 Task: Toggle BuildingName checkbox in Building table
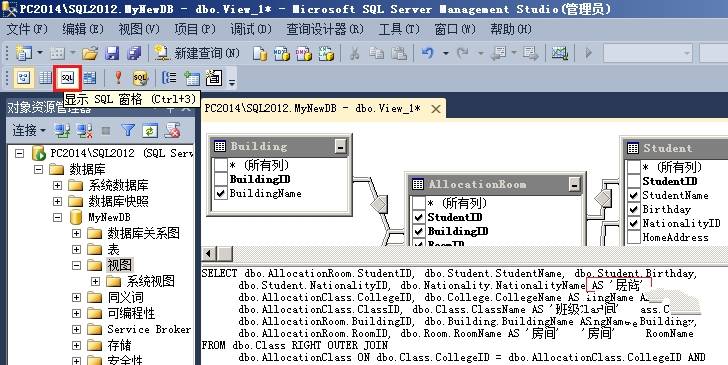pos(221,193)
